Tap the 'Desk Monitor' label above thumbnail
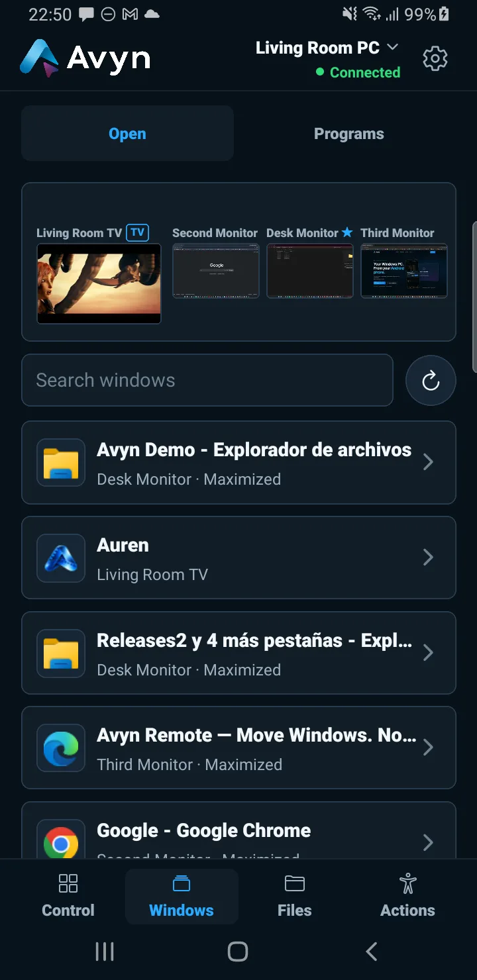 tap(302, 233)
